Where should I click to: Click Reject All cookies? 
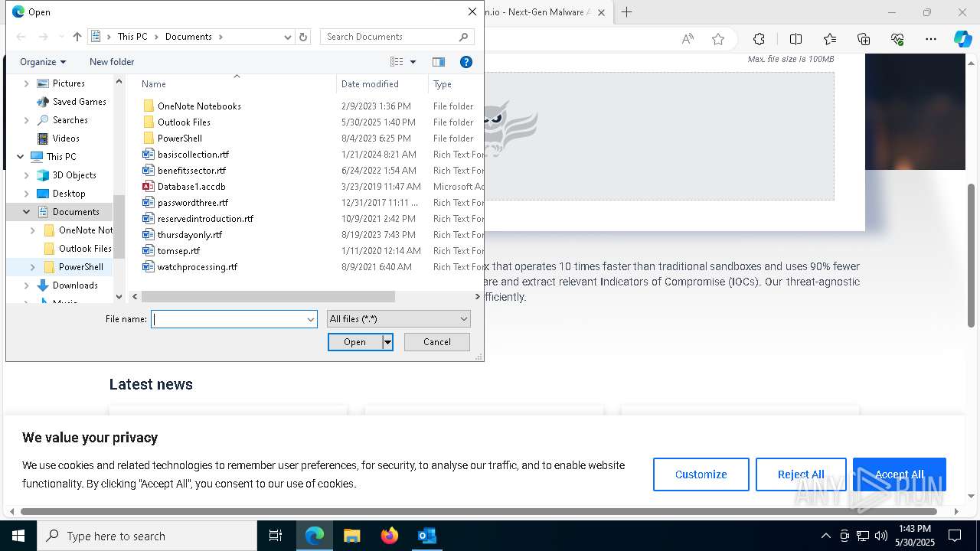coord(801,474)
